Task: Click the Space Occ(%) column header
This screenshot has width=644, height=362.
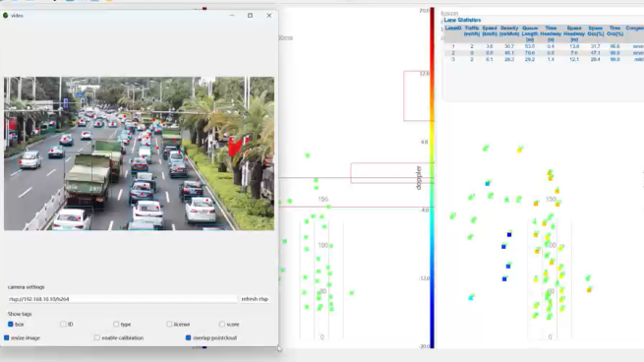Action: point(596,31)
